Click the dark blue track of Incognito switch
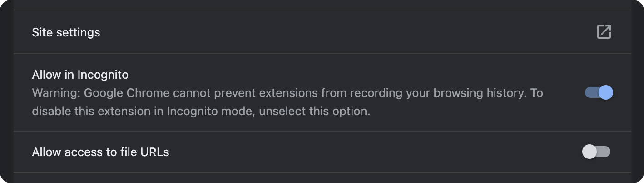This screenshot has width=644, height=183. tap(591, 93)
